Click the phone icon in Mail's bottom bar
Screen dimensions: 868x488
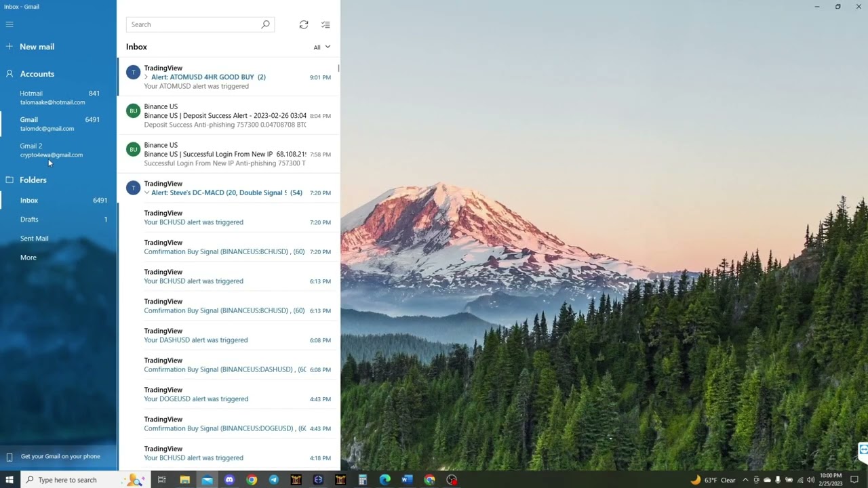[9, 457]
